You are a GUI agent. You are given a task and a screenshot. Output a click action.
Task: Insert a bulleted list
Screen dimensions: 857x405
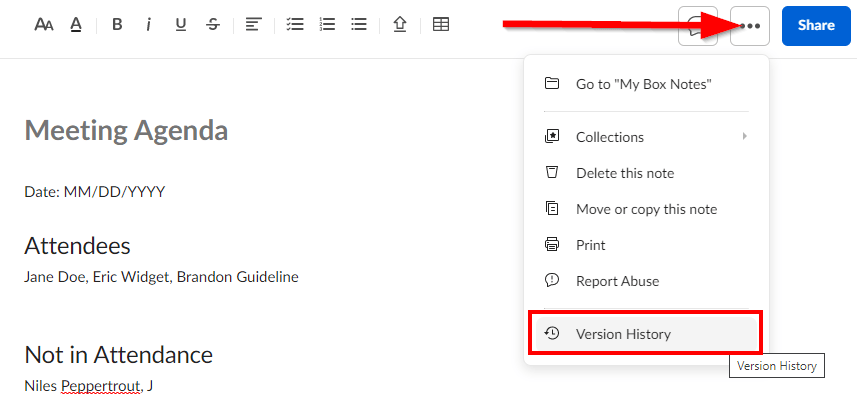point(359,25)
